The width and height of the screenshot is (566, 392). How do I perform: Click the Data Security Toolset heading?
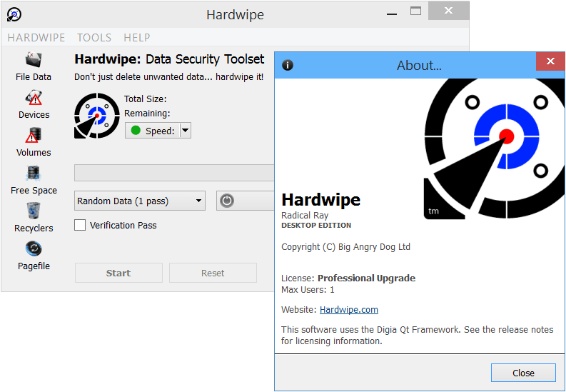click(x=205, y=59)
